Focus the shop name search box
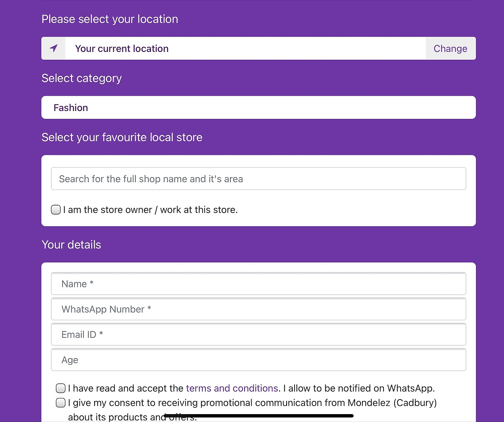The image size is (504, 422). click(x=258, y=179)
